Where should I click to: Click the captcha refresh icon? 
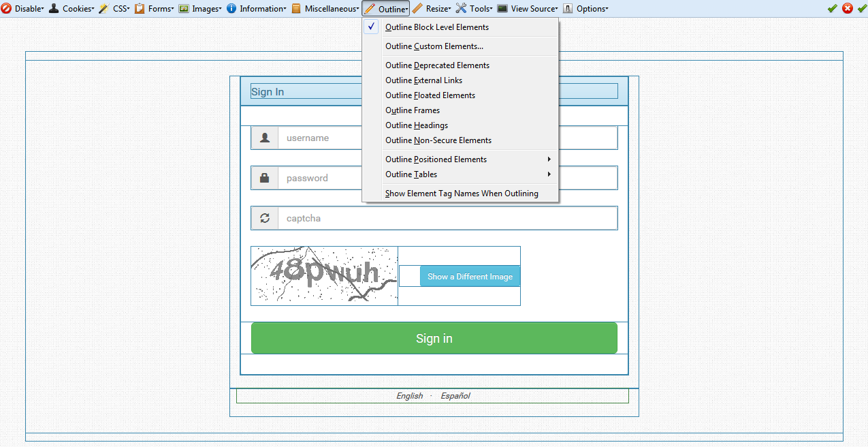tap(265, 218)
